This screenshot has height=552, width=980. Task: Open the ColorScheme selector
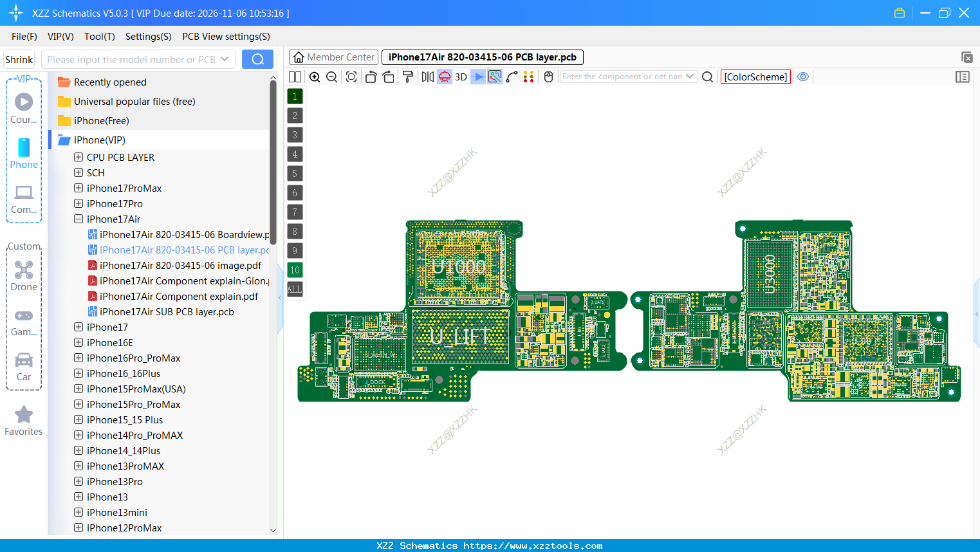click(x=755, y=76)
